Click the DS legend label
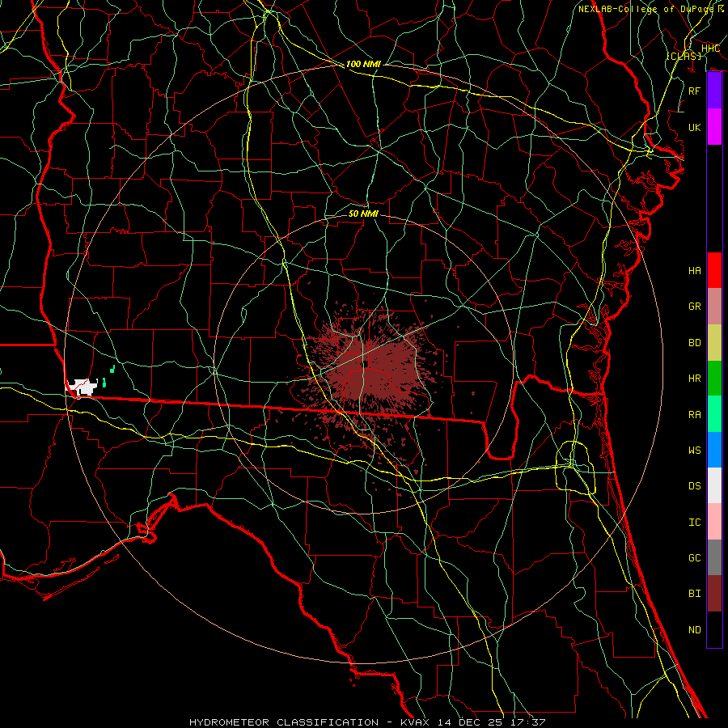The width and height of the screenshot is (728, 728). (x=695, y=486)
